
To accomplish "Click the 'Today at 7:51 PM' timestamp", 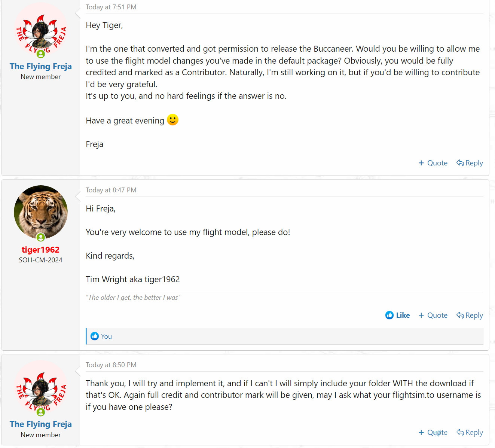I will [x=111, y=7].
